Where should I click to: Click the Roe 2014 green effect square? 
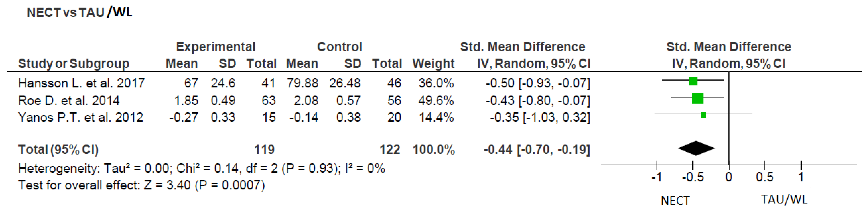[698, 98]
